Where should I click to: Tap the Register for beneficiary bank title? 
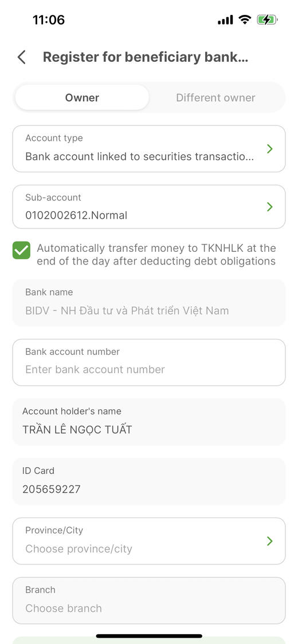[x=146, y=57]
